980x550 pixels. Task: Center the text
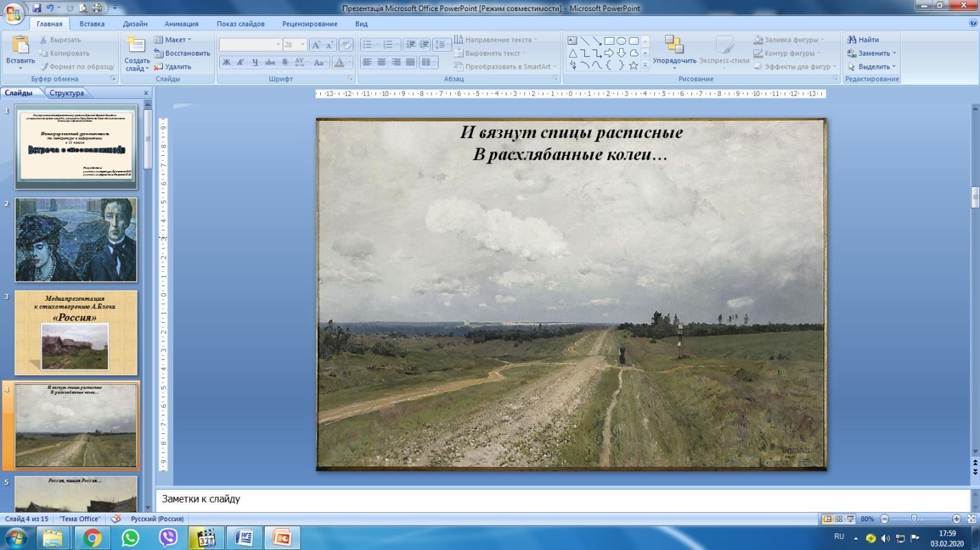coord(381,62)
